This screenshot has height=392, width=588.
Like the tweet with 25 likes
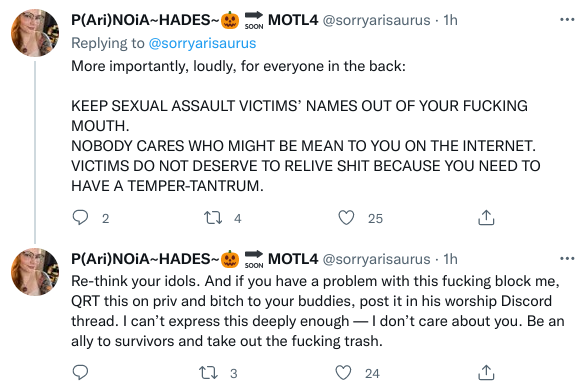tap(346, 218)
